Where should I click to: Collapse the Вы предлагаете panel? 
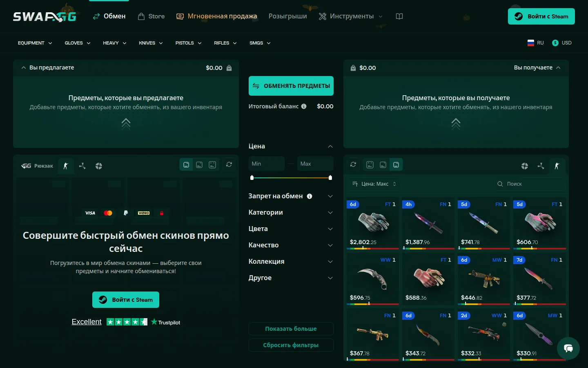tap(24, 68)
